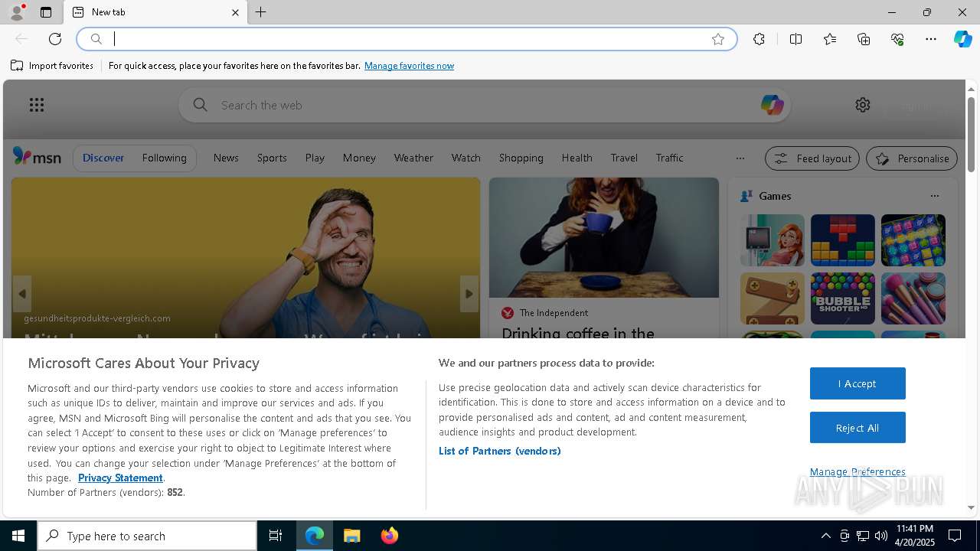The image size is (980, 551).
Task: Click I Accept privacy button
Action: [857, 383]
